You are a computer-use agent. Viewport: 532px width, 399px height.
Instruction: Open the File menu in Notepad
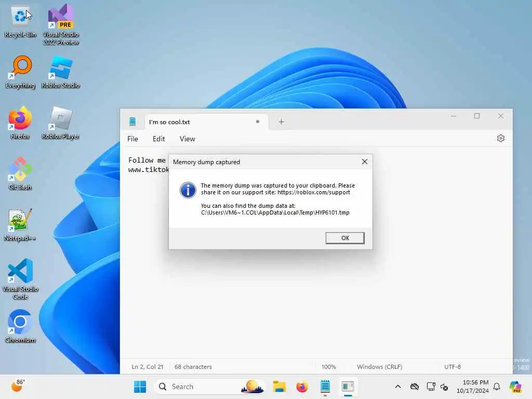coord(132,139)
